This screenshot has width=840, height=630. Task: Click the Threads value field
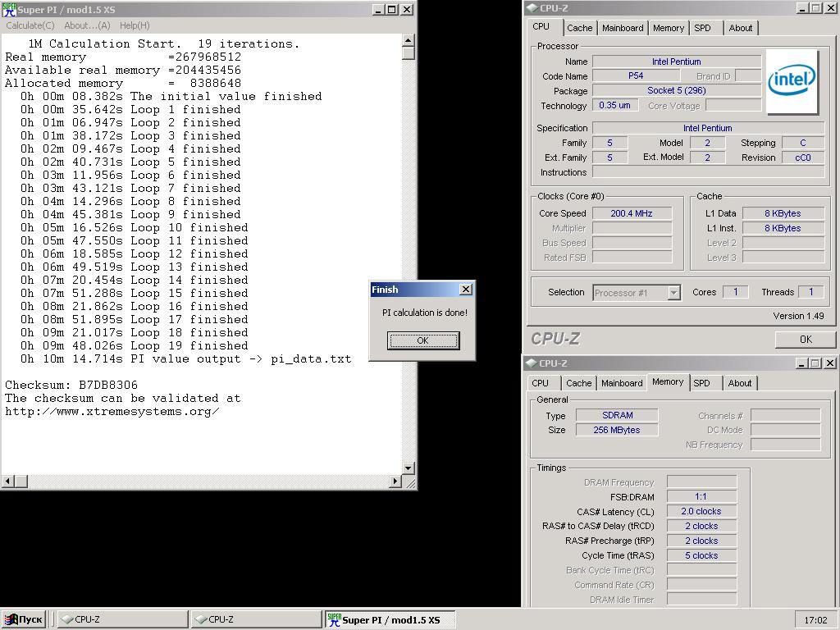click(x=811, y=292)
